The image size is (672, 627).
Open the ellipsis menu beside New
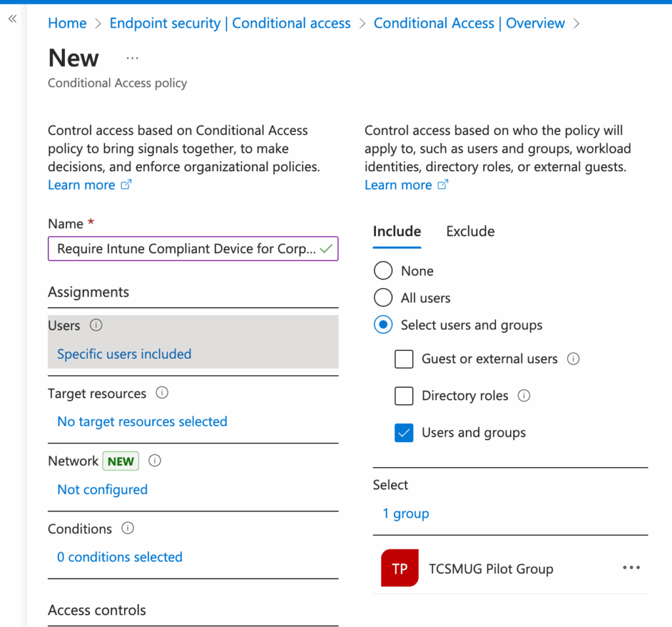[x=132, y=57]
